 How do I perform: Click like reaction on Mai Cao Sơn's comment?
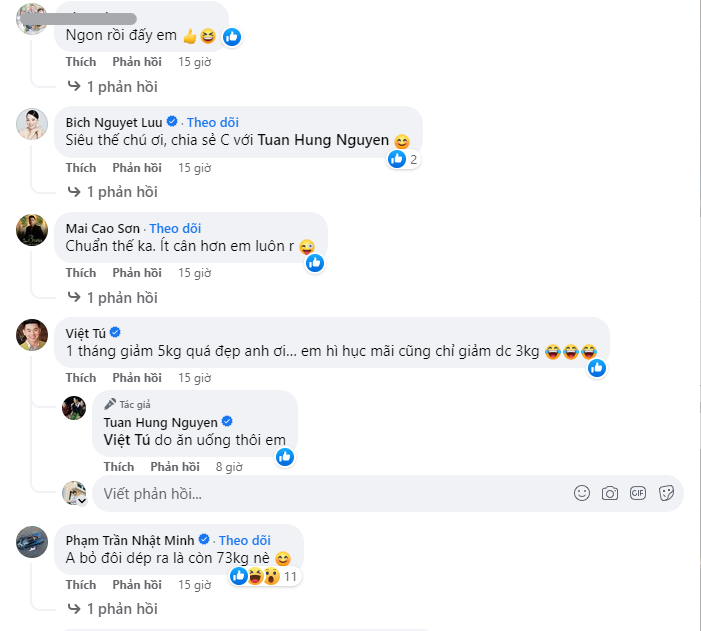[315, 263]
